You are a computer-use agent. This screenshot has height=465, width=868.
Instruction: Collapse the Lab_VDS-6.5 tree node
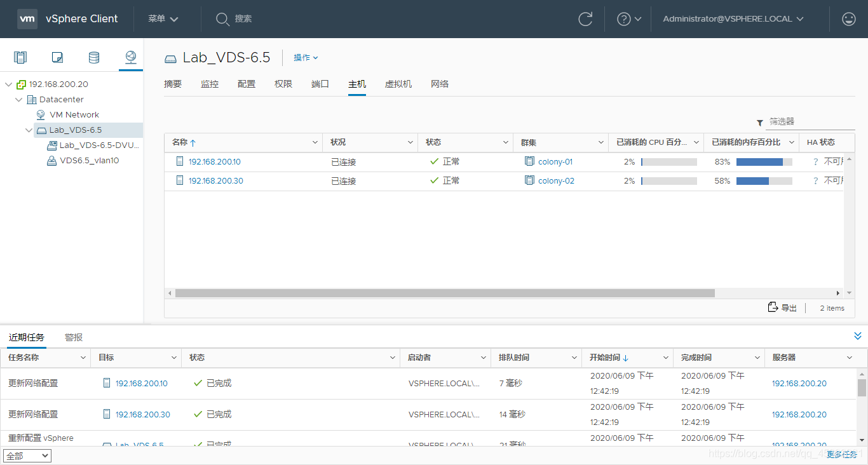pos(29,130)
